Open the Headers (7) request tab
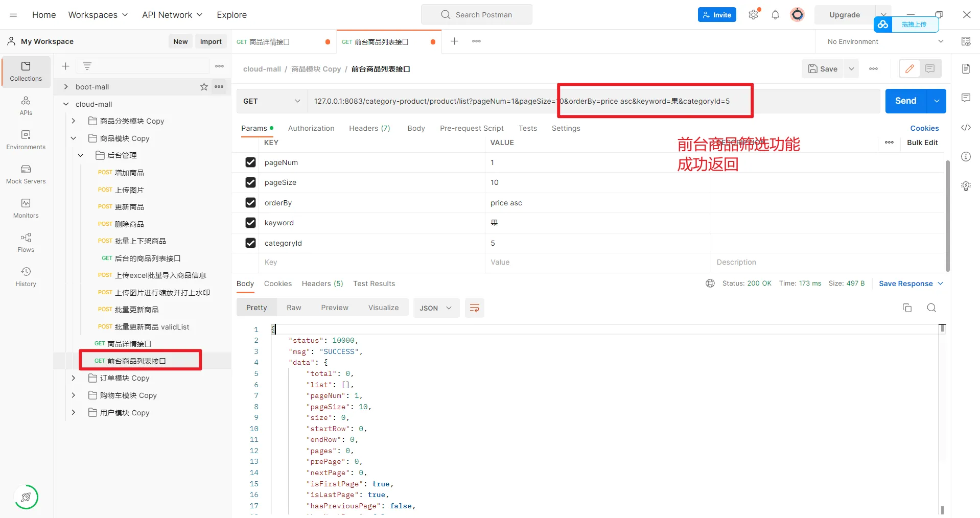The width and height of the screenshot is (980, 518). pos(369,128)
